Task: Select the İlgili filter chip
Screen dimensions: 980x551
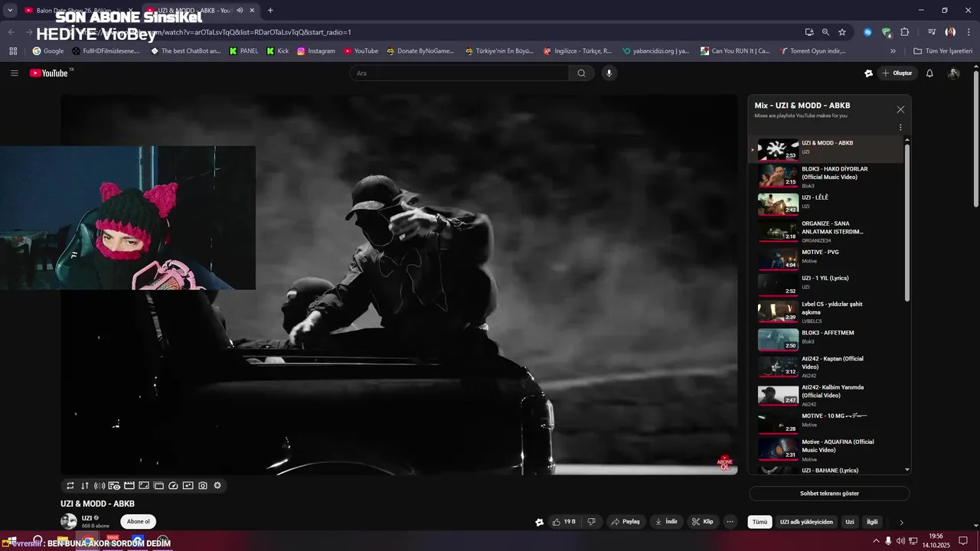Action: pyautogui.click(x=872, y=522)
